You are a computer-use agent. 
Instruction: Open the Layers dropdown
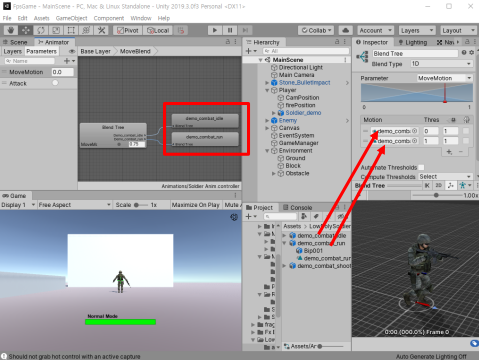tap(417, 30)
